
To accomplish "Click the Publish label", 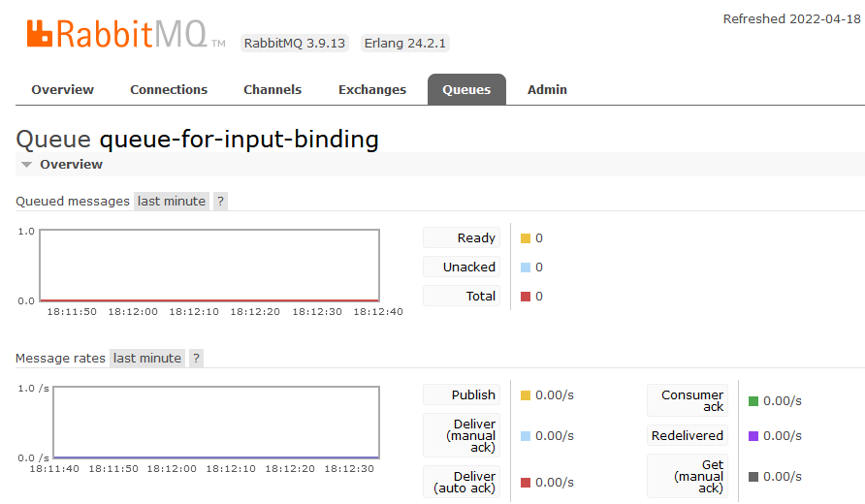I will pos(462,394).
